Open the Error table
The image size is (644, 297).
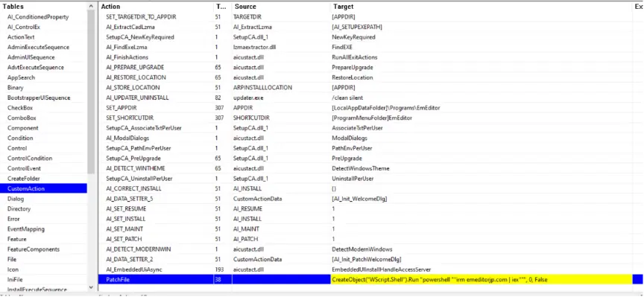(x=13, y=219)
